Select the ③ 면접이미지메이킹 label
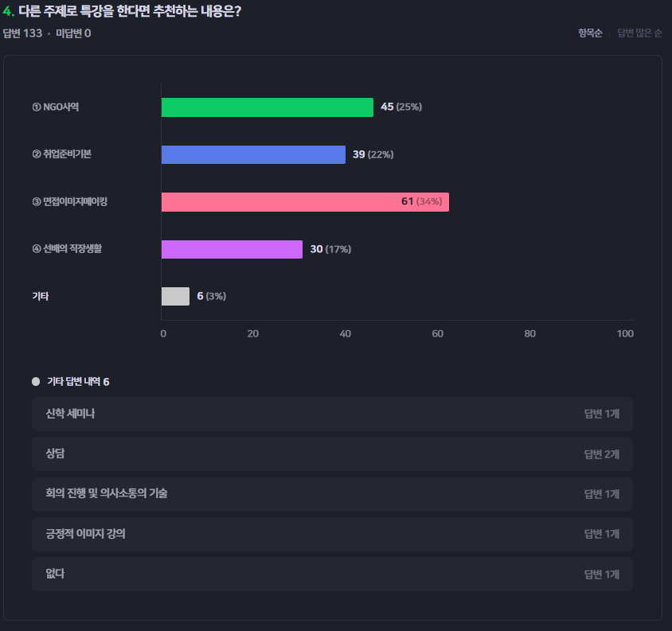The height and width of the screenshot is (631, 672). pos(69,201)
